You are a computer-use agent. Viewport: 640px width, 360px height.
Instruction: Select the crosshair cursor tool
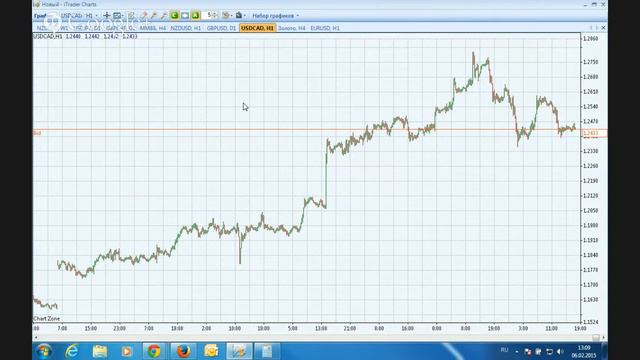[107, 16]
